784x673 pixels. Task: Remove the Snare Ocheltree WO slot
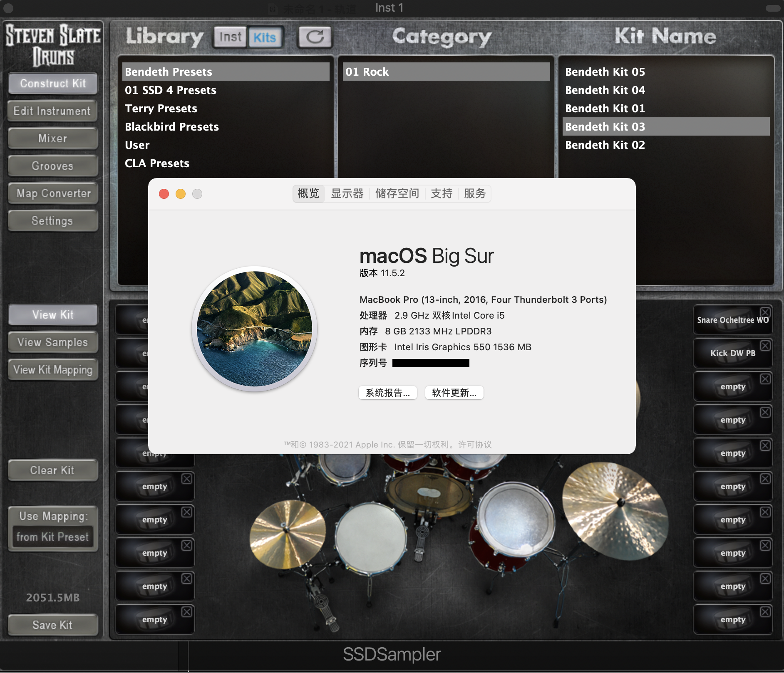pyautogui.click(x=765, y=312)
